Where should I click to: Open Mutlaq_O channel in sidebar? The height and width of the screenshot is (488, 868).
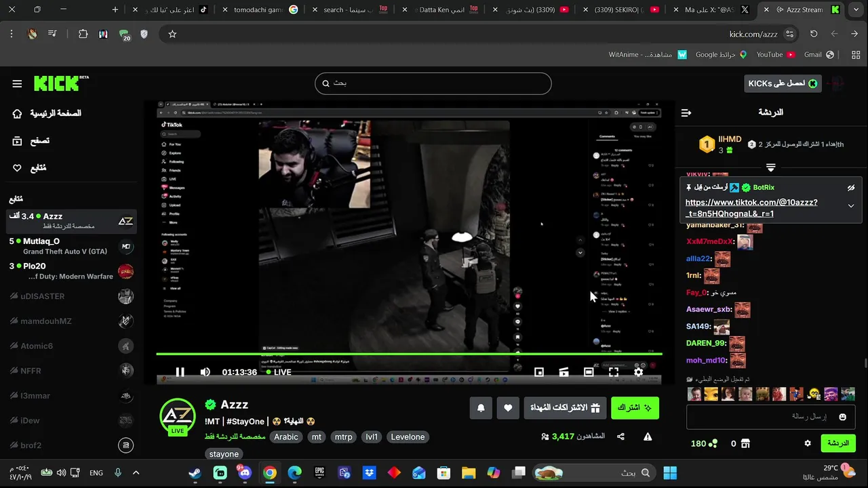point(71,246)
